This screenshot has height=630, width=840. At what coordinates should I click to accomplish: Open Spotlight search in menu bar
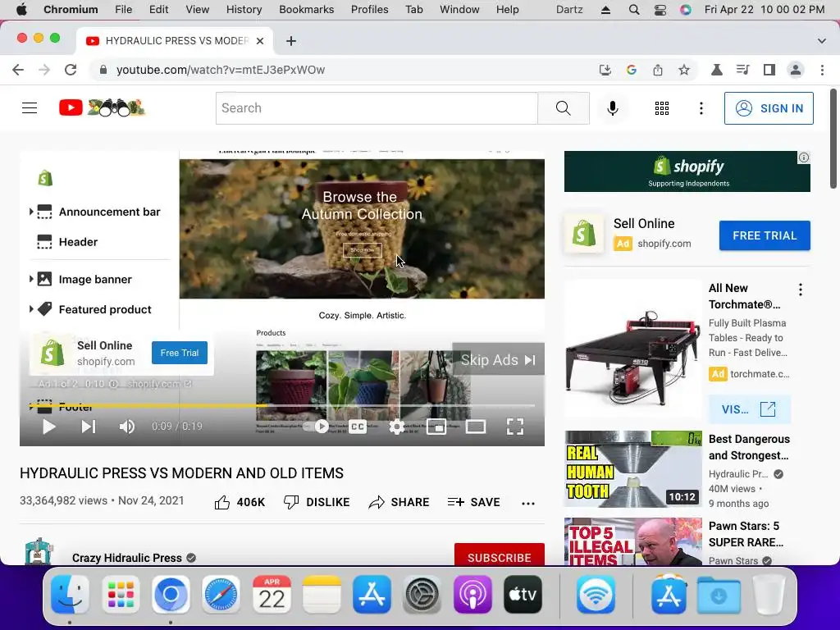(x=634, y=10)
